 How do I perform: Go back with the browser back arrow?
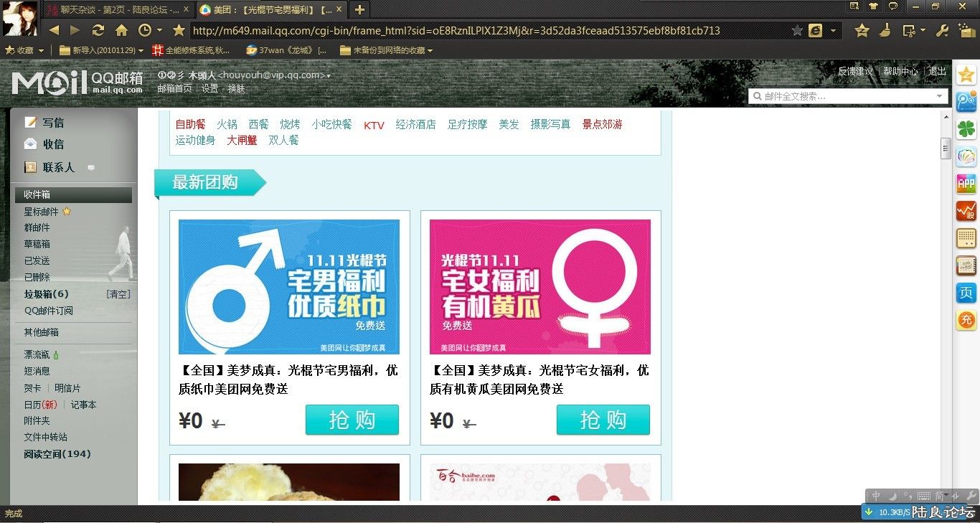54,30
